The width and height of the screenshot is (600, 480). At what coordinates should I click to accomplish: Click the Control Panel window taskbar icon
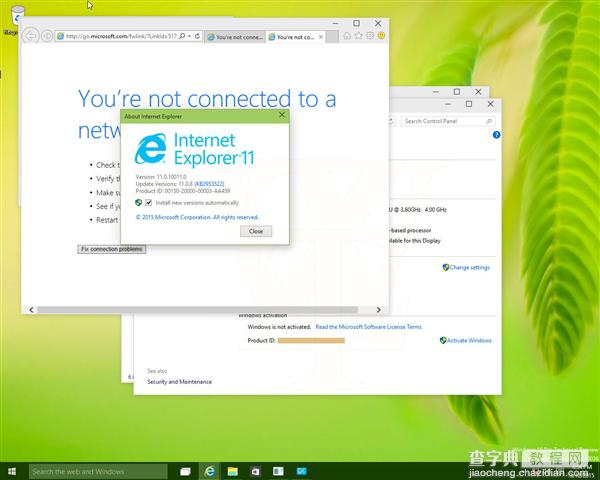coord(278,472)
